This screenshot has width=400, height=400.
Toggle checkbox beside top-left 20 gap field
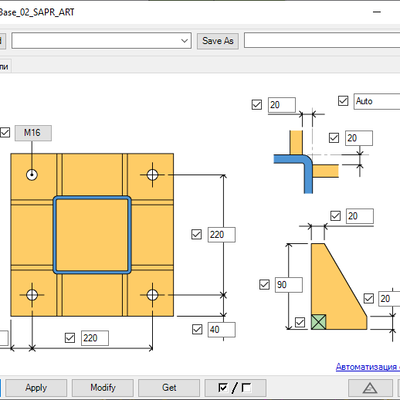[x=257, y=105]
